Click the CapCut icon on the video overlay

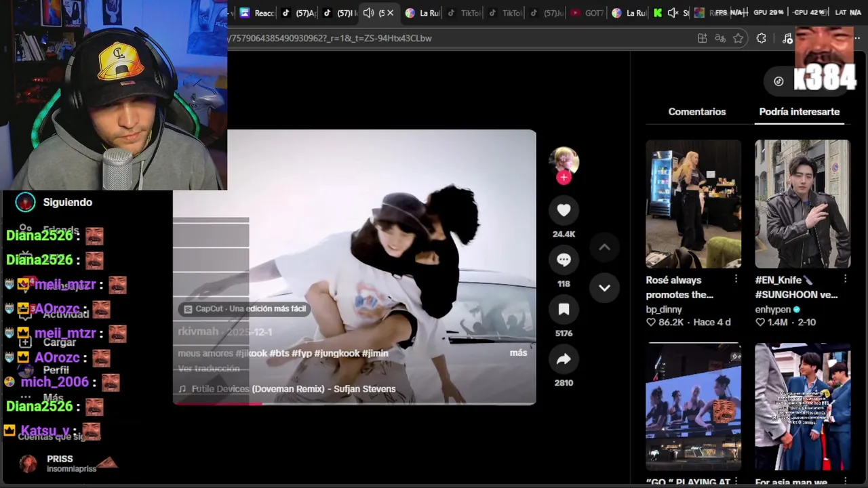[188, 309]
